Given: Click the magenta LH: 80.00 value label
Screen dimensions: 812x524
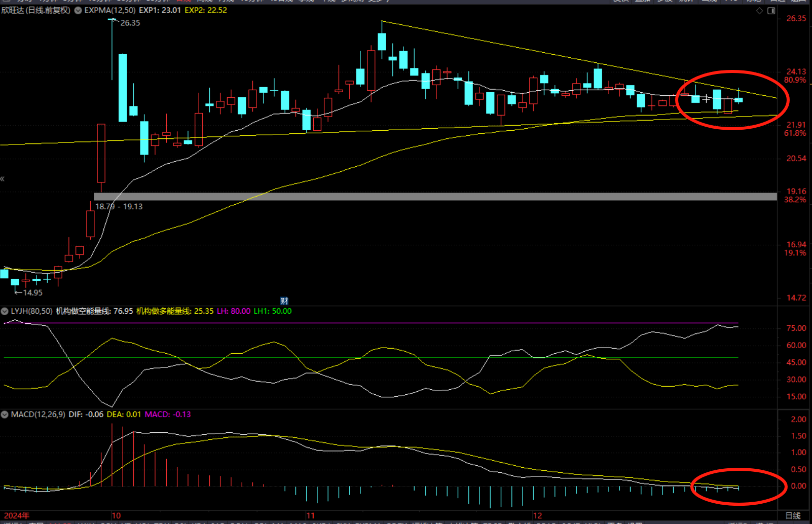Looking at the screenshot, I should 234,311.
